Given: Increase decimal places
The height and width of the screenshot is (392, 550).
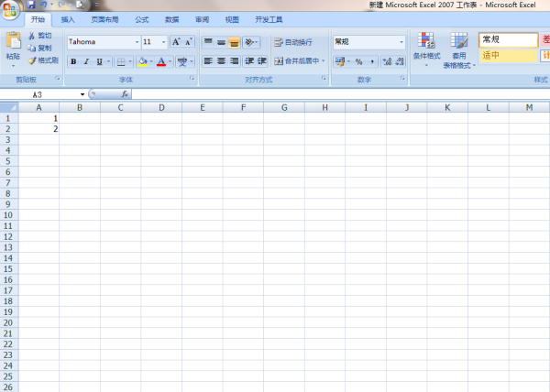Looking at the screenshot, I should (x=387, y=61).
